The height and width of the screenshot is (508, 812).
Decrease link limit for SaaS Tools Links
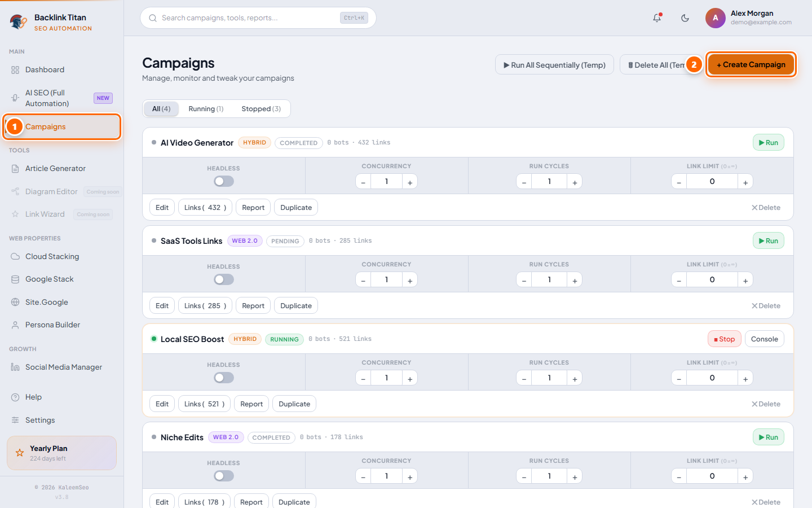pos(679,280)
